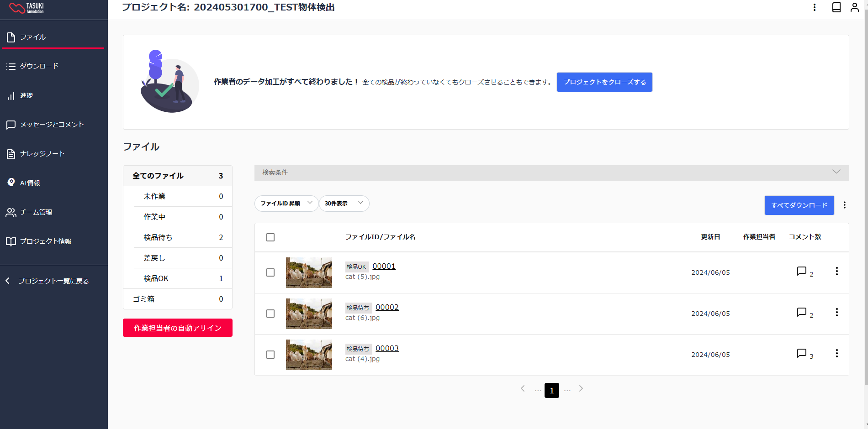Open comments icon for file 00003

(801, 353)
